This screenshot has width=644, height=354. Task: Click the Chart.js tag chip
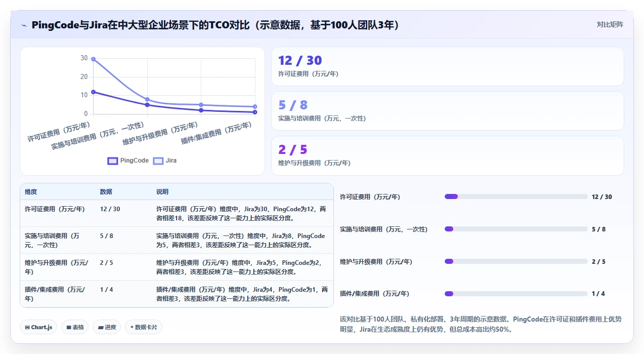[38, 327]
